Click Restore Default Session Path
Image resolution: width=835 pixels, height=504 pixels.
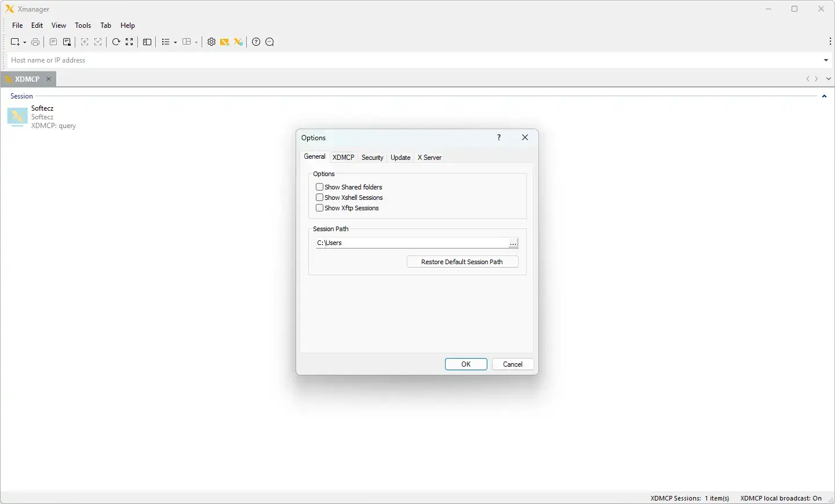tap(462, 262)
